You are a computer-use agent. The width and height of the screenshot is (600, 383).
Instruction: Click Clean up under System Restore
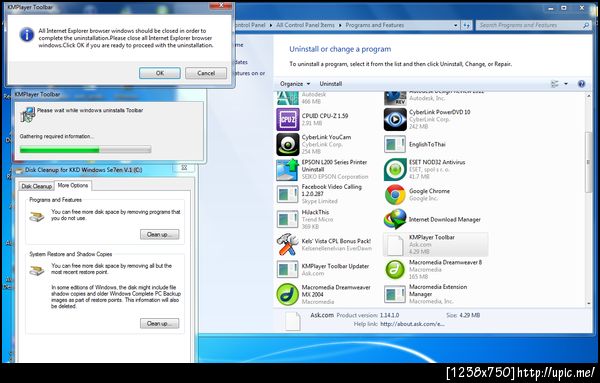(160, 324)
